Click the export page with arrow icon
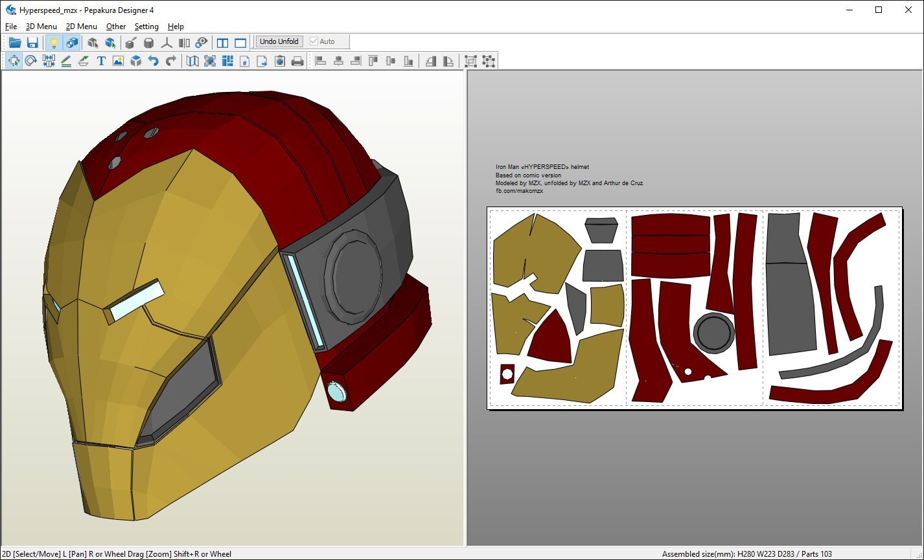 pos(262,61)
